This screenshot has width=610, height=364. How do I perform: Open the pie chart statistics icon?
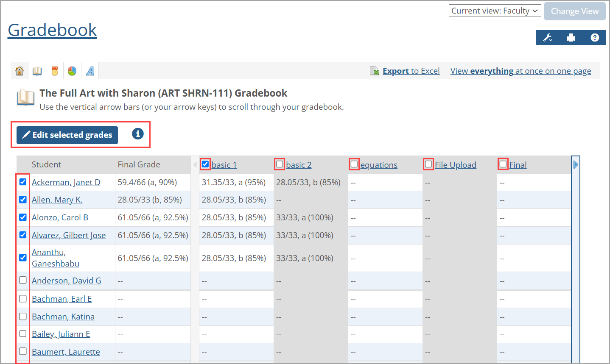[x=72, y=70]
